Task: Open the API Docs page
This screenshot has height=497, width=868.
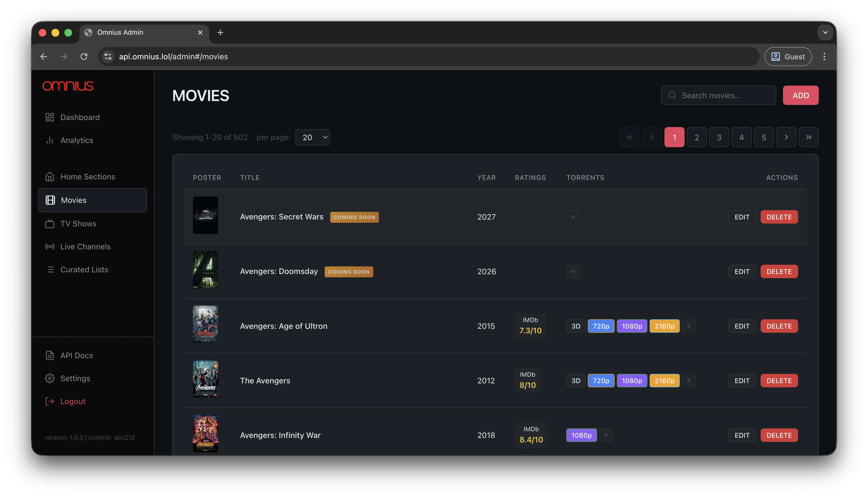Action: click(x=76, y=355)
